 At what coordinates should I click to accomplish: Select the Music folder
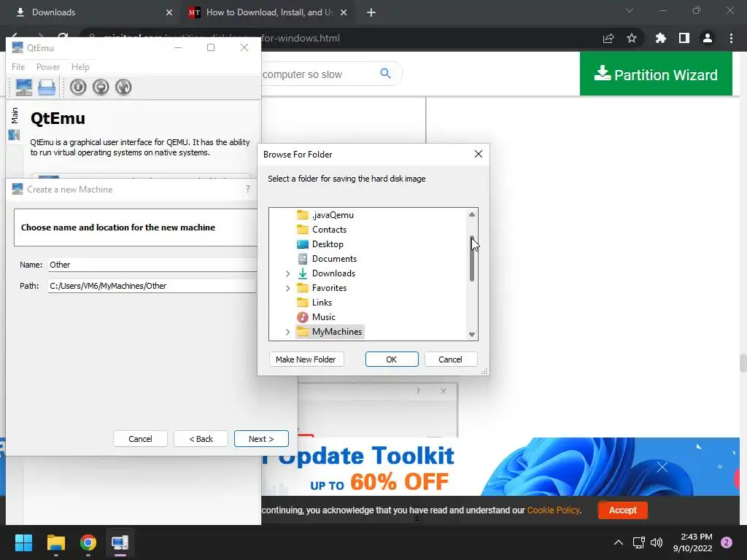[317, 317]
